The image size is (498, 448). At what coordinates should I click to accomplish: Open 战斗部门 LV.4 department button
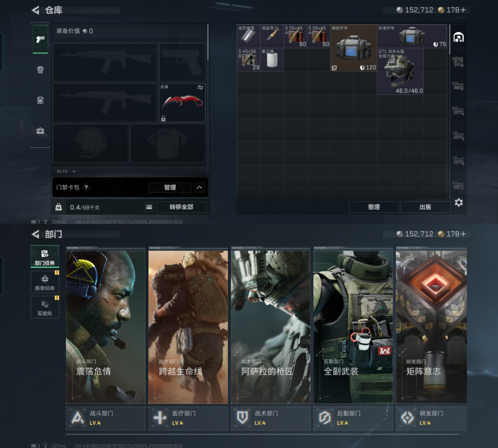(105, 418)
